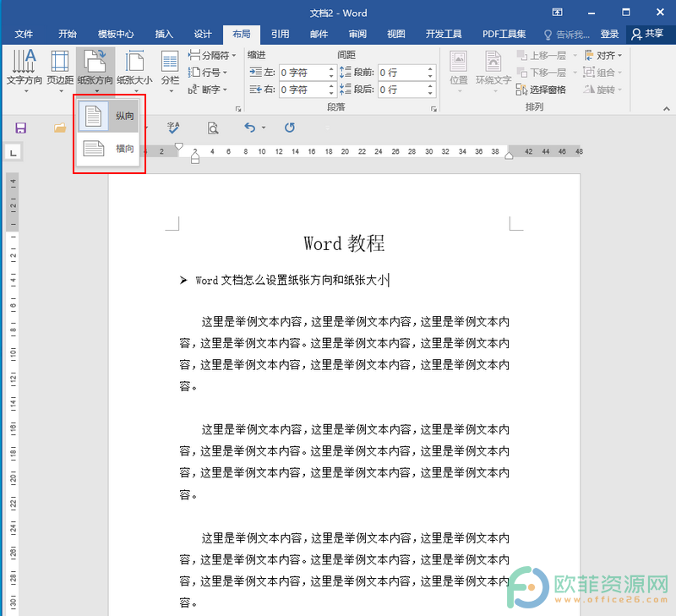Switch to the Mailings (邮件) tab
The height and width of the screenshot is (616, 676).
pos(319,34)
